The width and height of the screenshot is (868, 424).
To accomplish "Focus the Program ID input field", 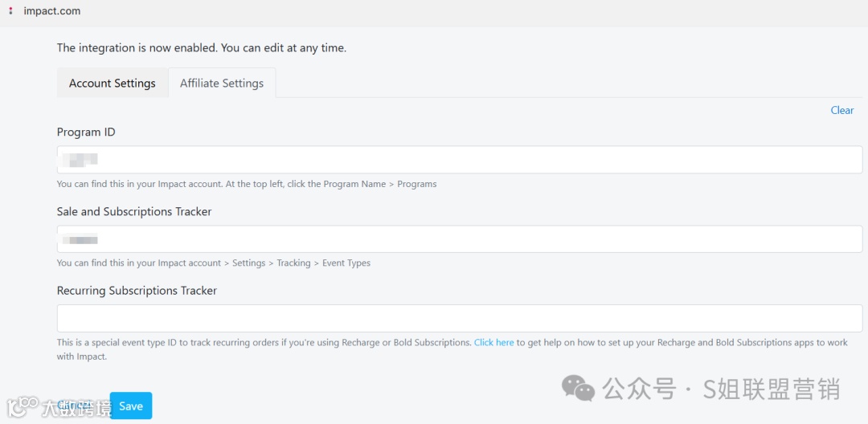I will (460, 160).
